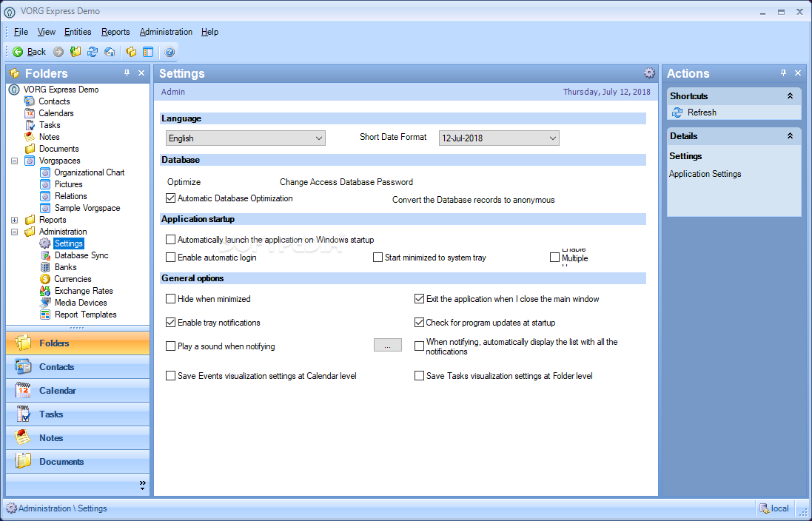The image size is (812, 521).
Task: Click the Optimize database link
Action: click(184, 182)
